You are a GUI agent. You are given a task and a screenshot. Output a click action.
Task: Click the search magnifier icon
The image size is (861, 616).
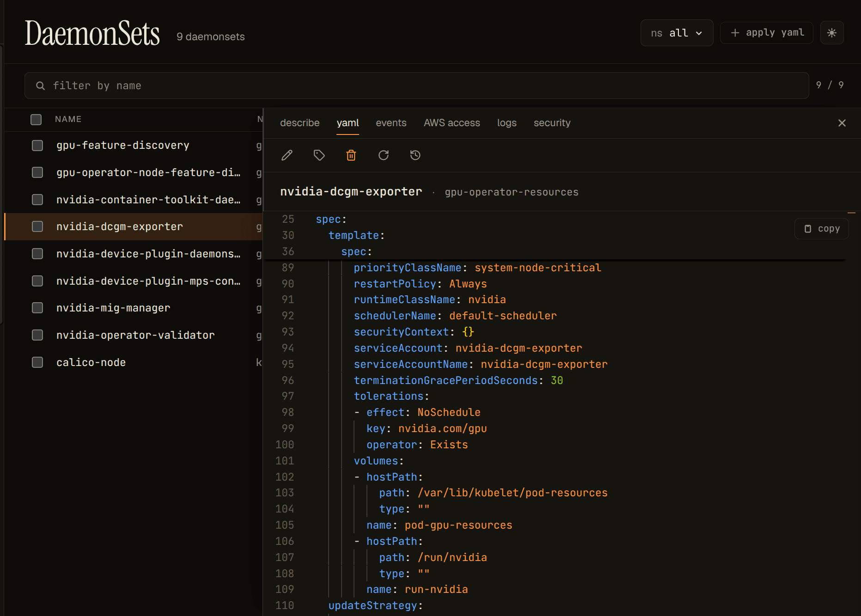(41, 86)
